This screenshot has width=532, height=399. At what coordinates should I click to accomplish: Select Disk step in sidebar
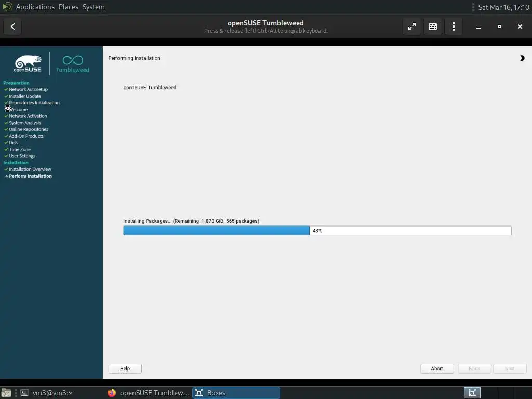click(x=13, y=142)
